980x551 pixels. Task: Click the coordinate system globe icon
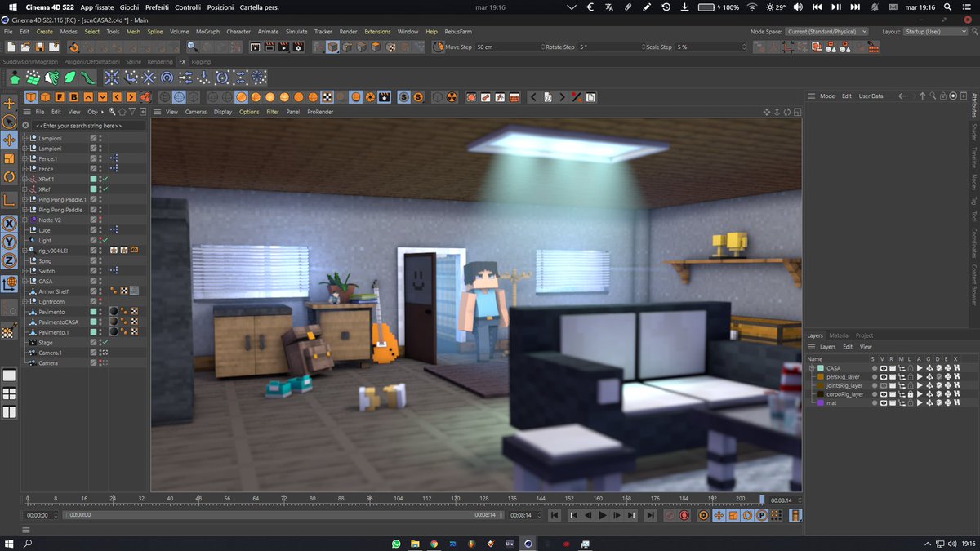[x=10, y=283]
